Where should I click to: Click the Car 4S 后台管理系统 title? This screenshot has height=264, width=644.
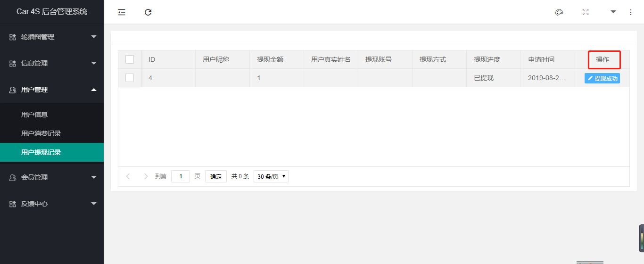[52, 12]
